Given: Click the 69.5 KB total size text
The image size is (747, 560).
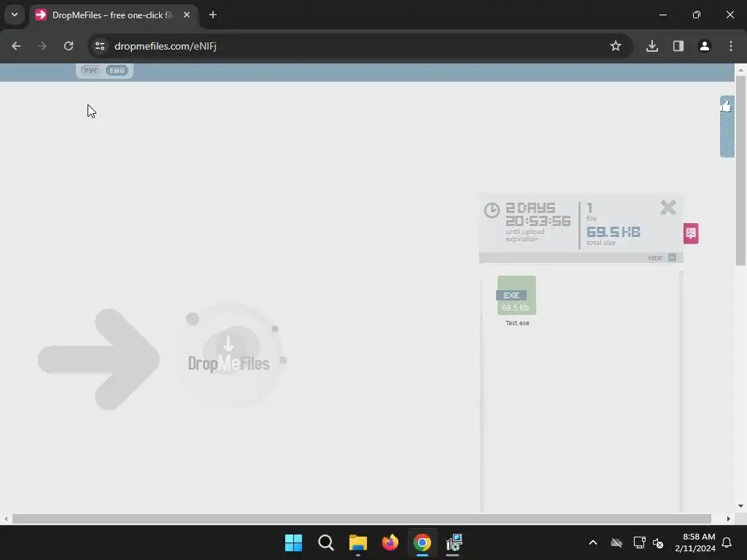Looking at the screenshot, I should point(613,232).
